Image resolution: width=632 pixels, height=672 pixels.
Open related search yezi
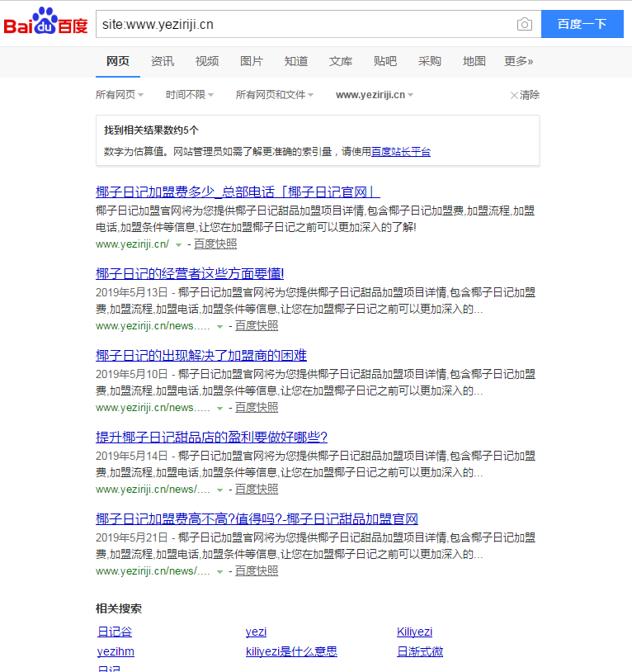[256, 632]
